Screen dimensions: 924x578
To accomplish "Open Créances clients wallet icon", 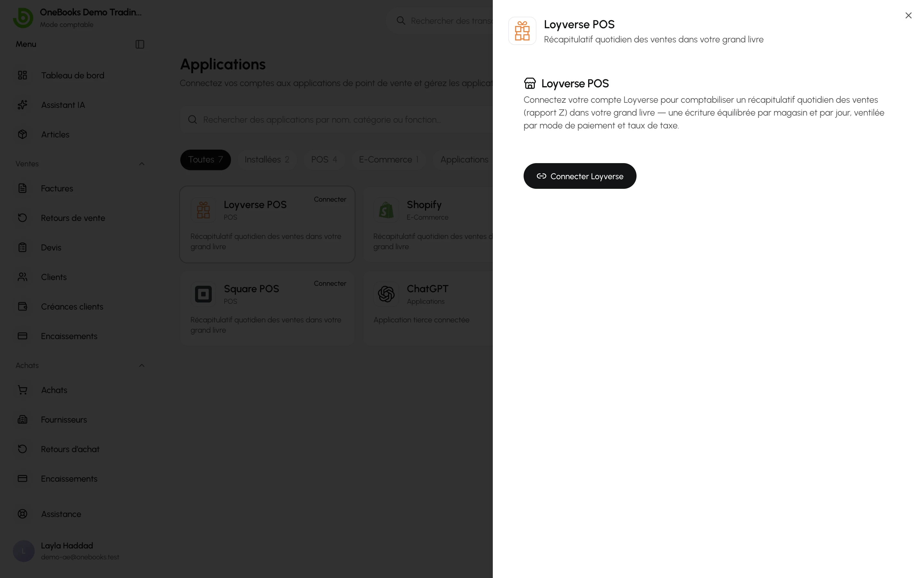I will tap(22, 306).
